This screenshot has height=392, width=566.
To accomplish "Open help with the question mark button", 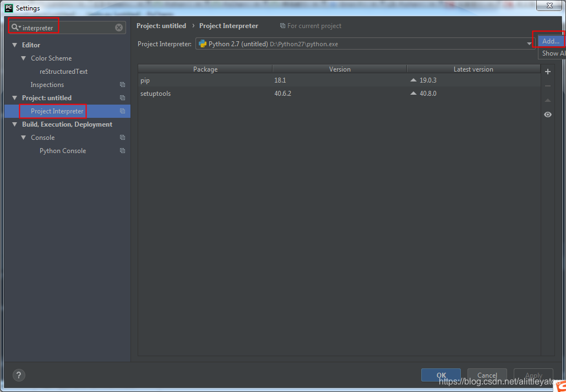I will coord(19,375).
